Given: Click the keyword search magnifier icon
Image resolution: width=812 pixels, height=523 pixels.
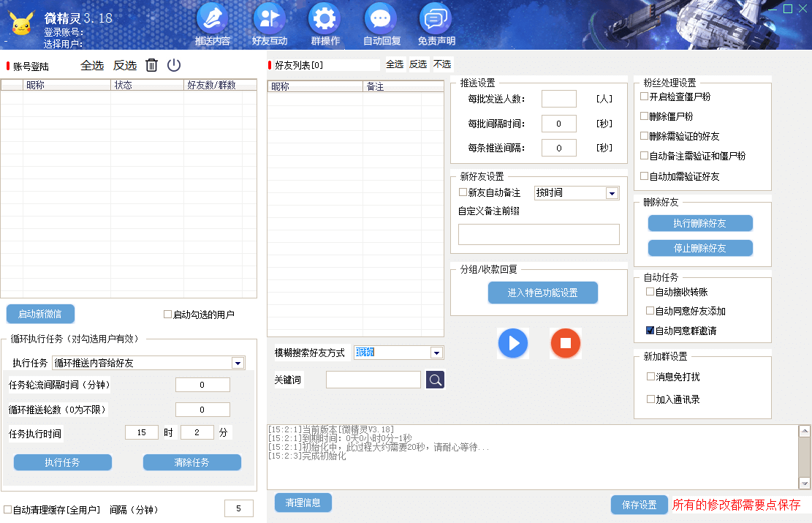Looking at the screenshot, I should 436,380.
